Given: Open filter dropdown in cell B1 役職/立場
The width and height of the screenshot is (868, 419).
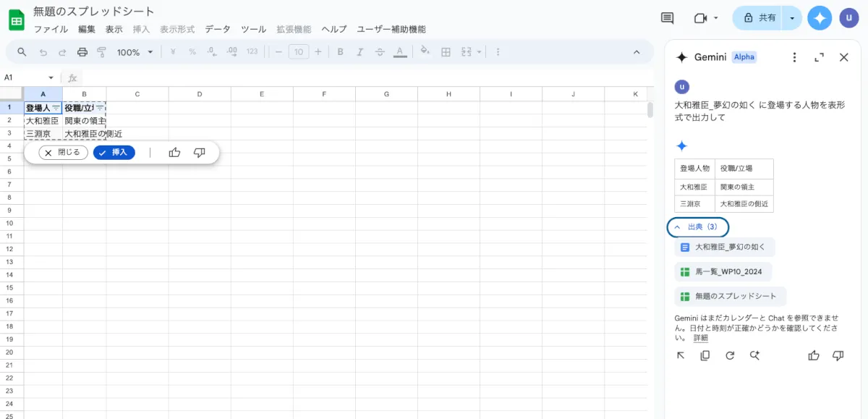Looking at the screenshot, I should coord(100,108).
